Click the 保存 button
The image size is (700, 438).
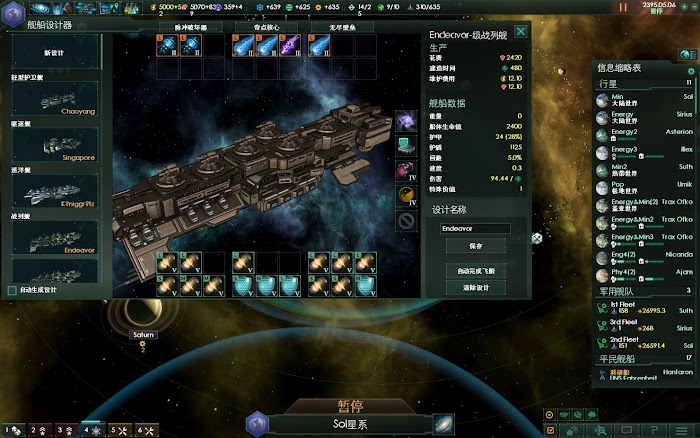(475, 246)
